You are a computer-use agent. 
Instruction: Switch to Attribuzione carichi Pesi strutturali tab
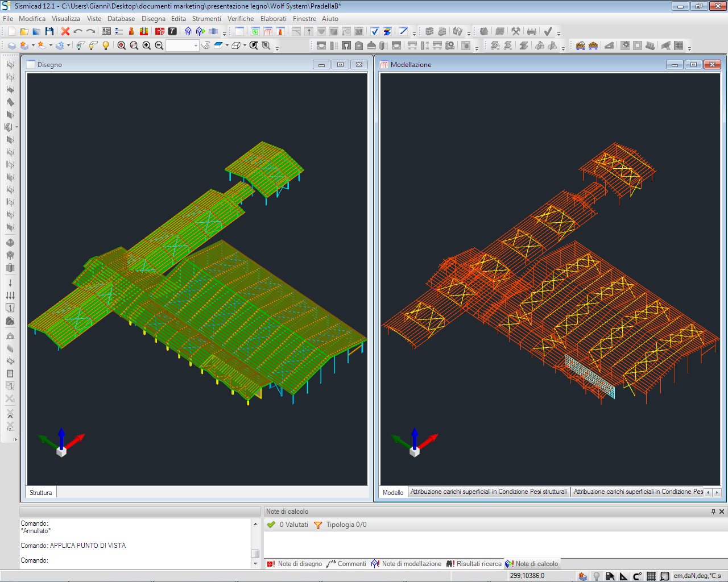pyautogui.click(x=489, y=492)
